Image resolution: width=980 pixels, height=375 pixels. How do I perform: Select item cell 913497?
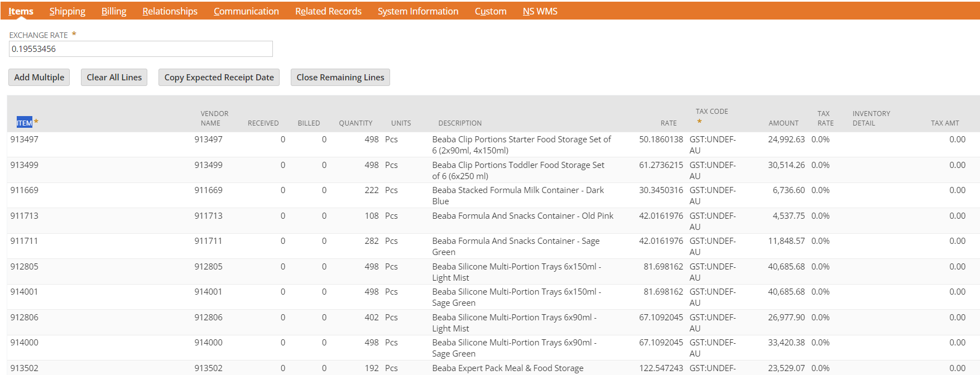coord(25,140)
